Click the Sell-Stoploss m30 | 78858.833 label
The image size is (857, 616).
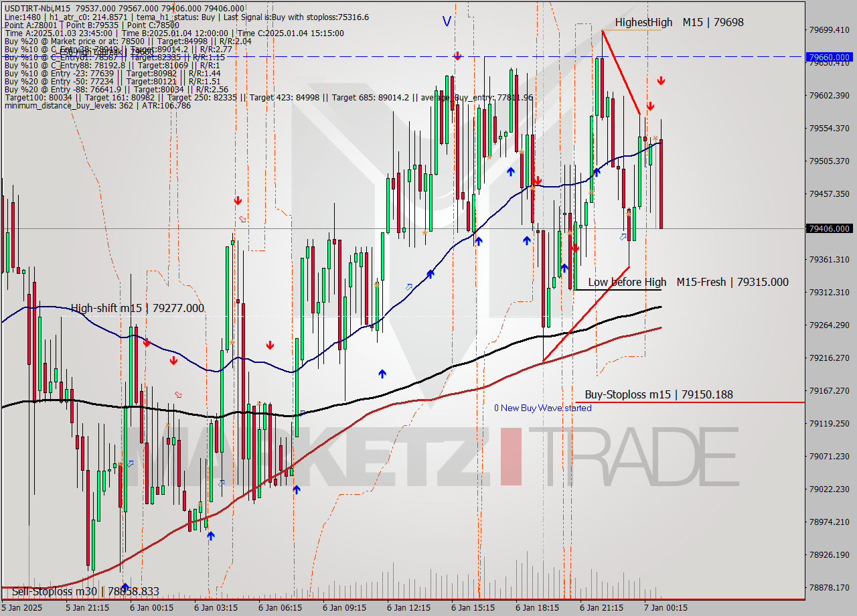tap(86, 591)
